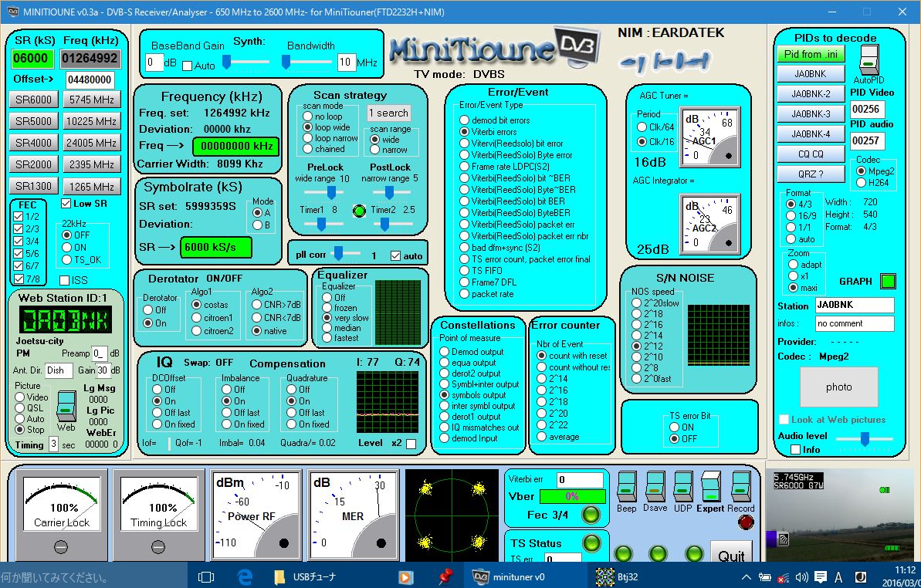Click the green GRAPH indicator square

888,281
